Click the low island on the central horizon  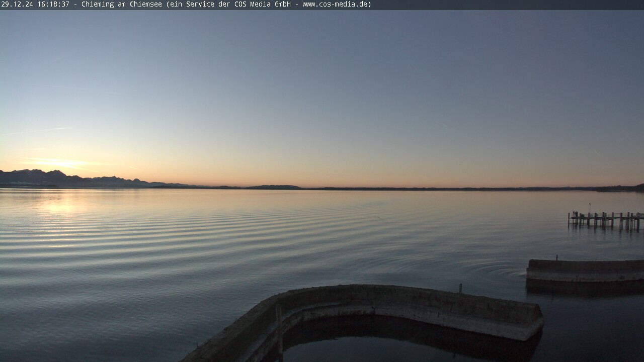pyautogui.click(x=274, y=187)
